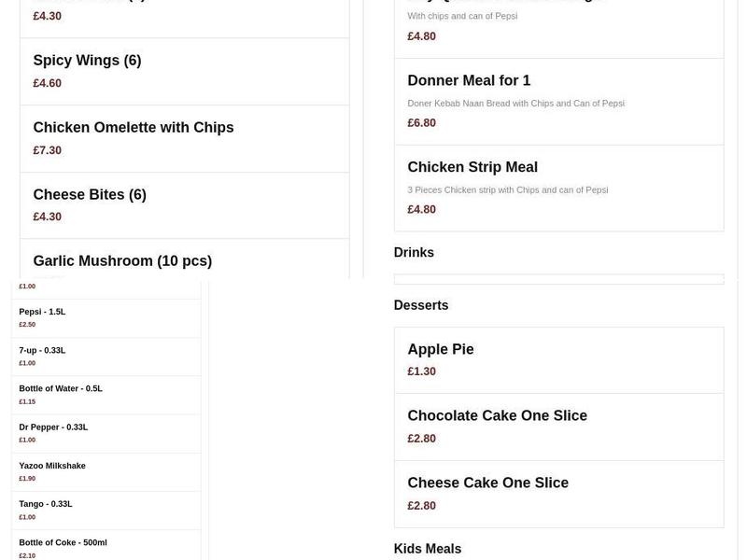
Task: Order Donner Meal for 1
Action: [x=468, y=80]
